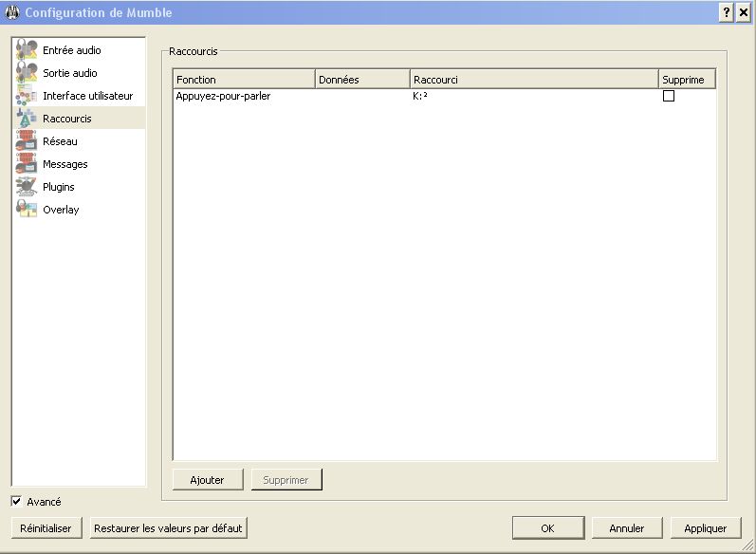756x554 pixels.
Task: Switch to Interface utilisateur settings
Action: pos(79,95)
